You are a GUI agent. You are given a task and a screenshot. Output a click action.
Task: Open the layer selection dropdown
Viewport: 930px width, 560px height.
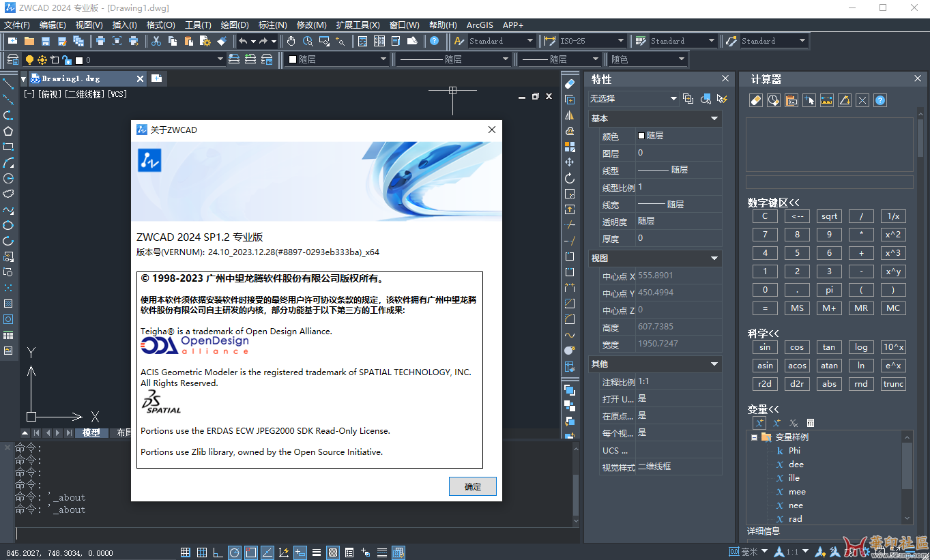tap(220, 59)
